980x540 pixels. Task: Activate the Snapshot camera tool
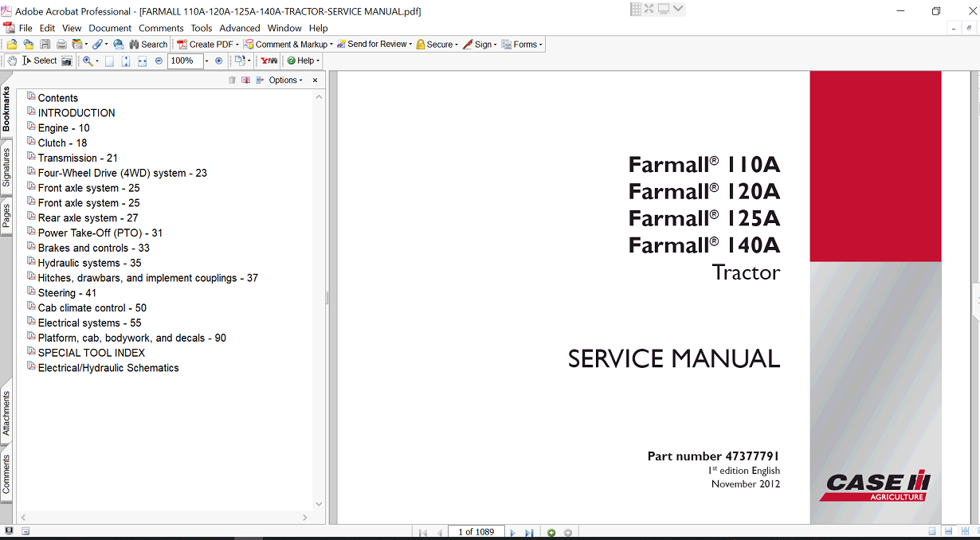[67, 61]
